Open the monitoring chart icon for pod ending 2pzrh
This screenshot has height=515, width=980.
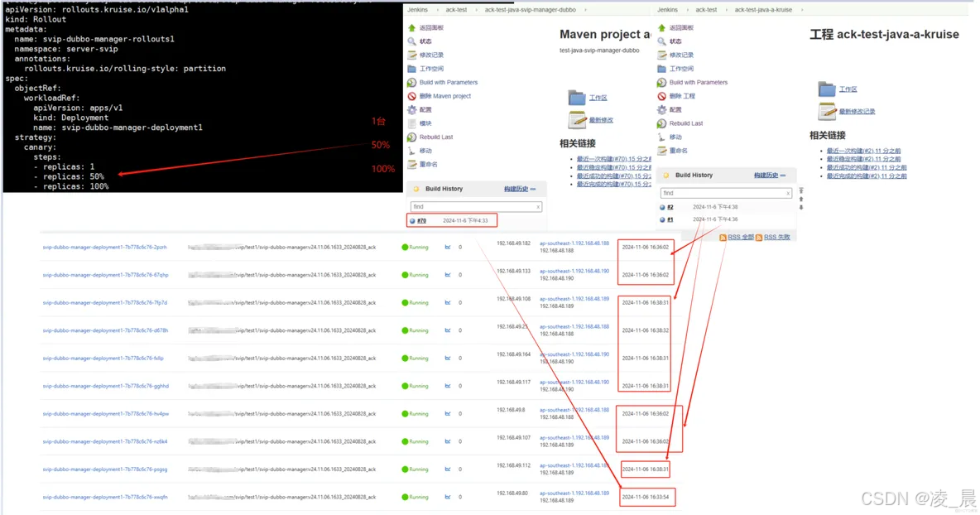click(448, 248)
